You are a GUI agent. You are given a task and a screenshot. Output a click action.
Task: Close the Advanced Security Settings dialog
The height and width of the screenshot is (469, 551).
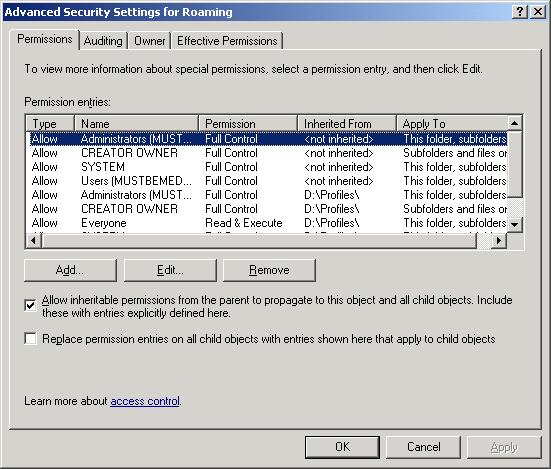(538, 12)
